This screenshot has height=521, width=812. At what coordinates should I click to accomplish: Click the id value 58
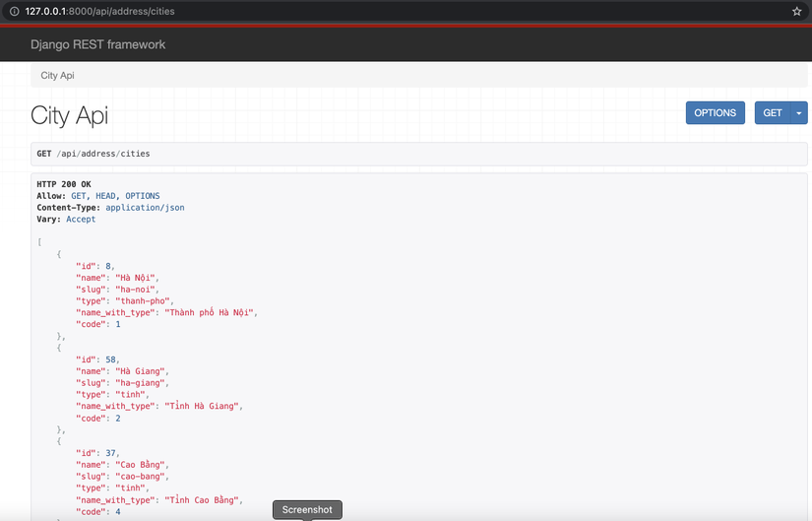click(111, 359)
